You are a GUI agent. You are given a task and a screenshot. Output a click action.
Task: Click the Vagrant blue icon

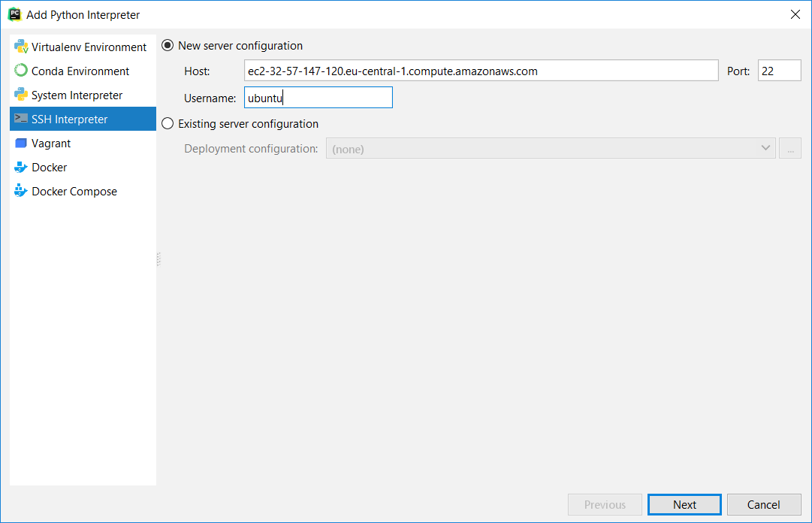tap(21, 143)
